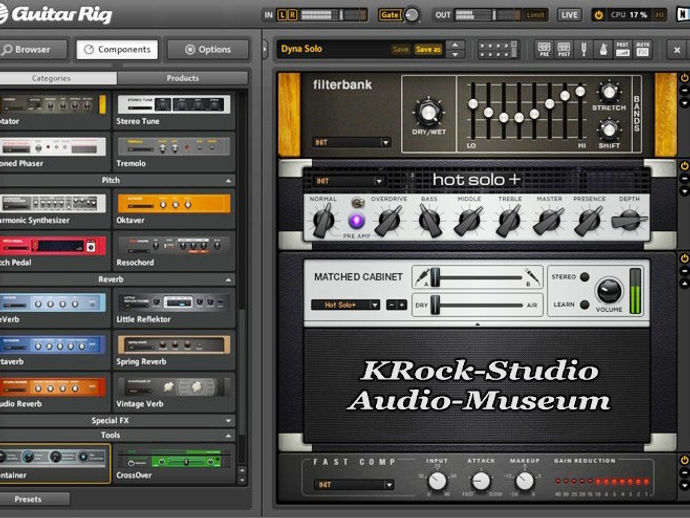Open the filterbank INIT preset dropdown
Viewport: 690px width, 518px height.
click(x=352, y=143)
